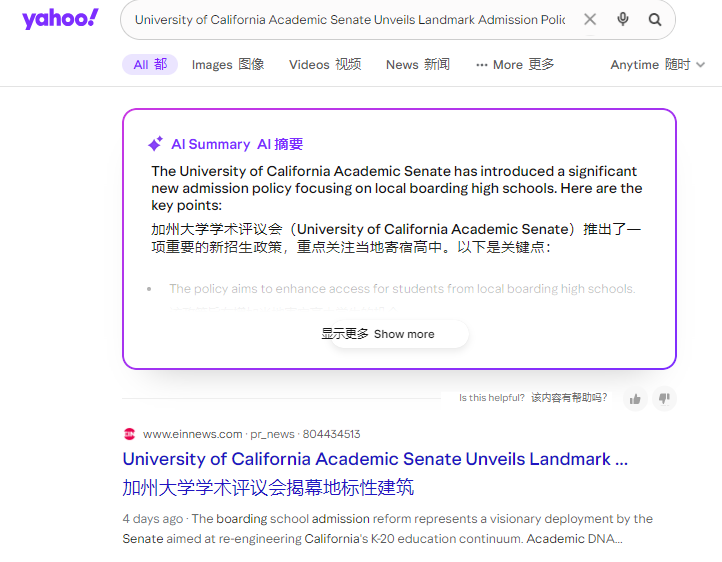Click the AI Summary heading text
Viewport: 722px width, 562px height.
coord(237,144)
